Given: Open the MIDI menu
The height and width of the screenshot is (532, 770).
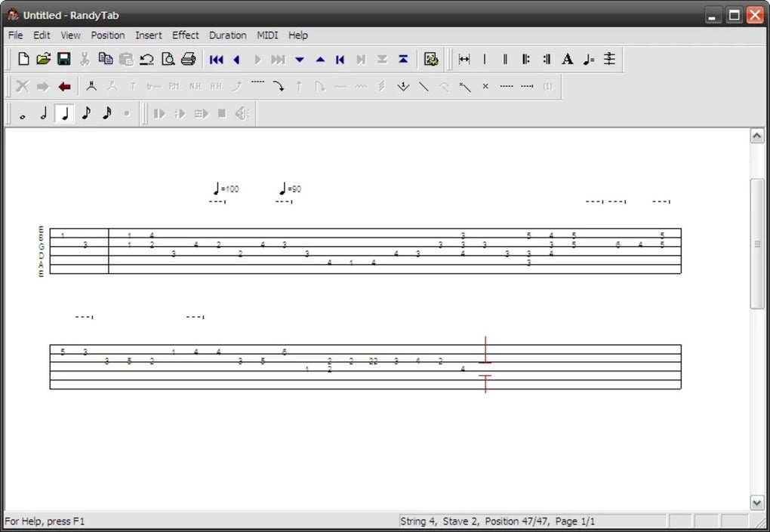Looking at the screenshot, I should [x=267, y=35].
